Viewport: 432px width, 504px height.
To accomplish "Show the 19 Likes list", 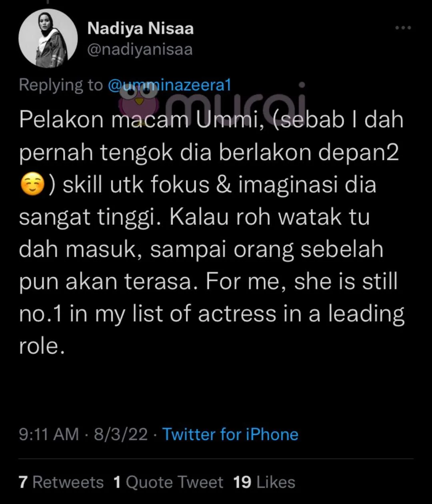I will 264,482.
